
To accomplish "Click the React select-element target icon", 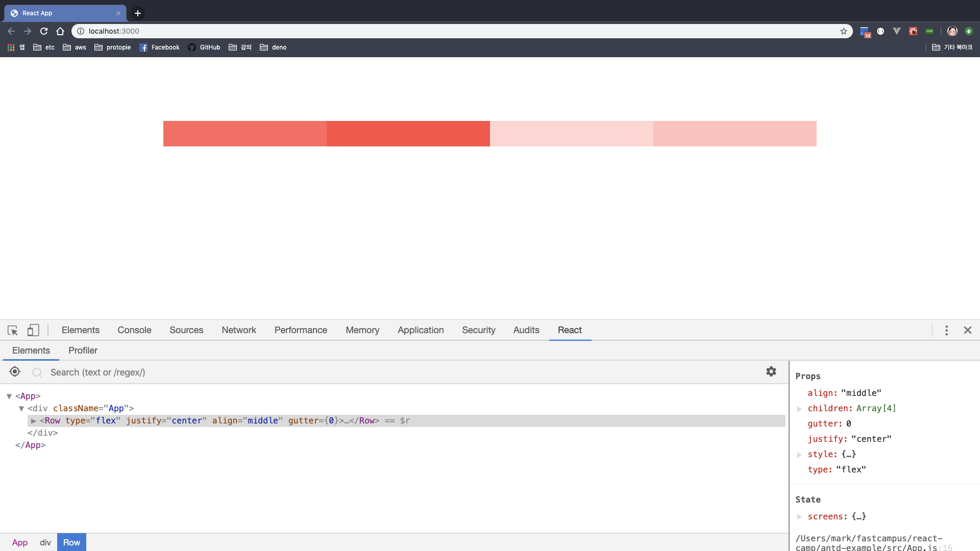I will tap(15, 372).
